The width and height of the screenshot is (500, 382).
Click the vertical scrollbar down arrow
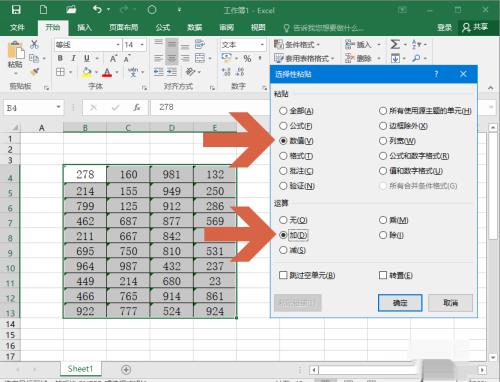[493, 357]
